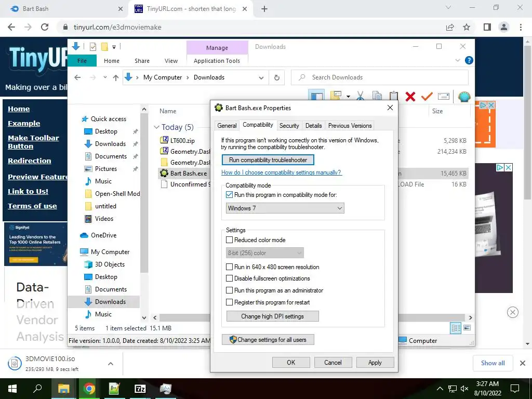Check Run this program as an administrator
The image size is (532, 399).
(229, 290)
